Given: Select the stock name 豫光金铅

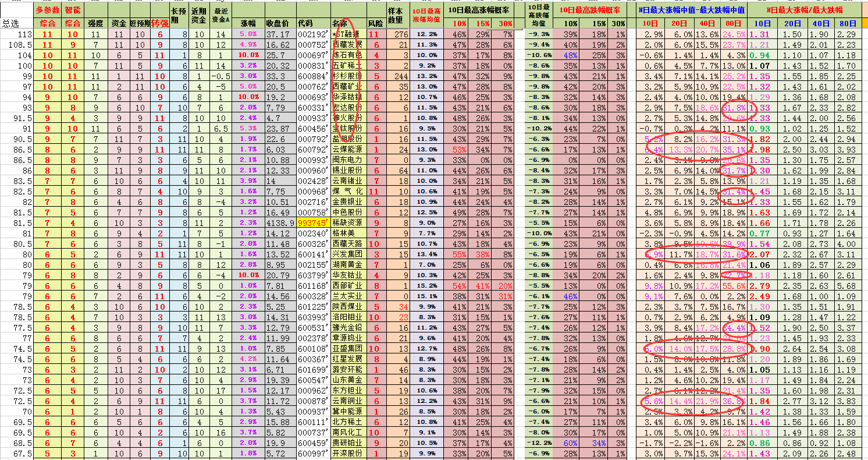Looking at the screenshot, I should pos(348,328).
